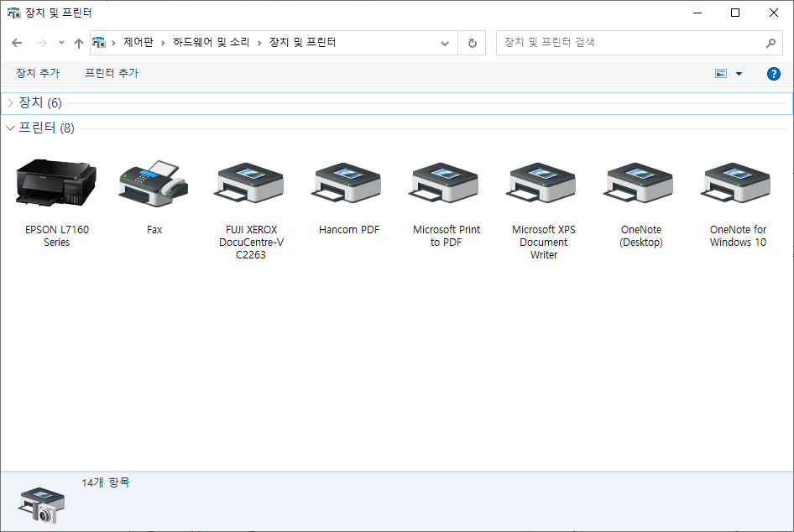Open the address bar history dropdown
This screenshot has height=532, width=794.
(x=445, y=43)
